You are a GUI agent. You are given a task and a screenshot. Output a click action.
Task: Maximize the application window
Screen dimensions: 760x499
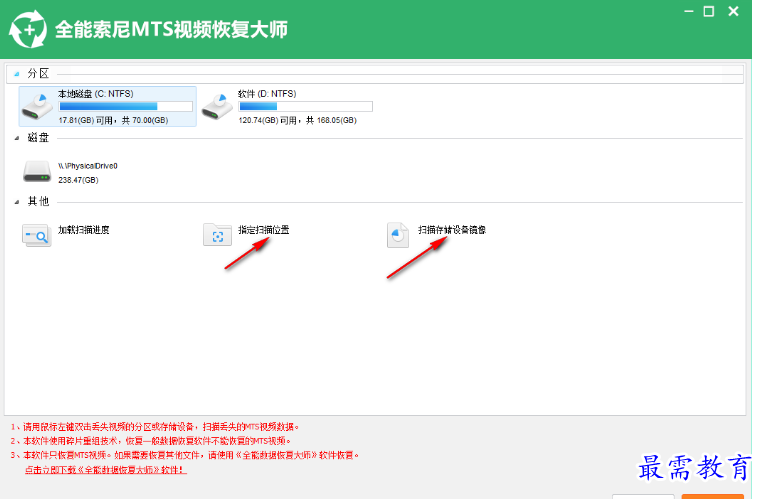(708, 11)
